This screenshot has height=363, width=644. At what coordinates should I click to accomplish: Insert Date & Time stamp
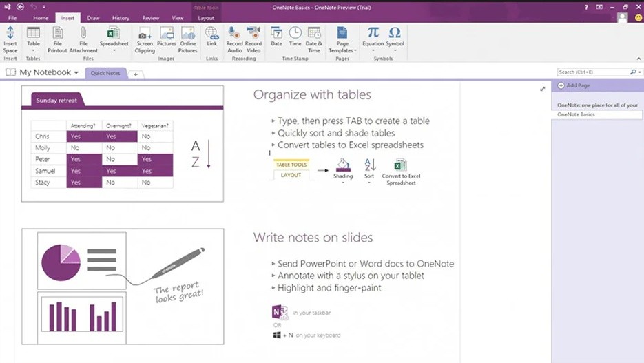click(x=314, y=39)
